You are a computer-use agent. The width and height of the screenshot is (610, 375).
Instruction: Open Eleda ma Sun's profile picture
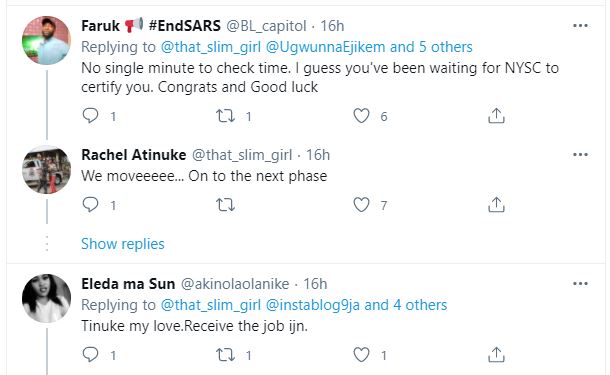tap(46, 298)
